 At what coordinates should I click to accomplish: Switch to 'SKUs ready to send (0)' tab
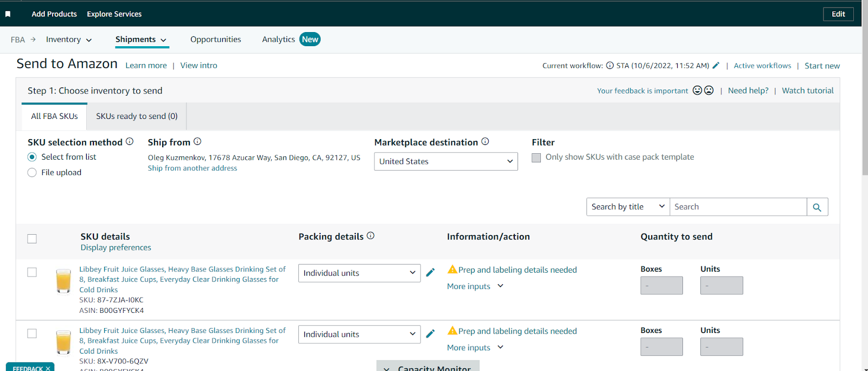pos(137,116)
